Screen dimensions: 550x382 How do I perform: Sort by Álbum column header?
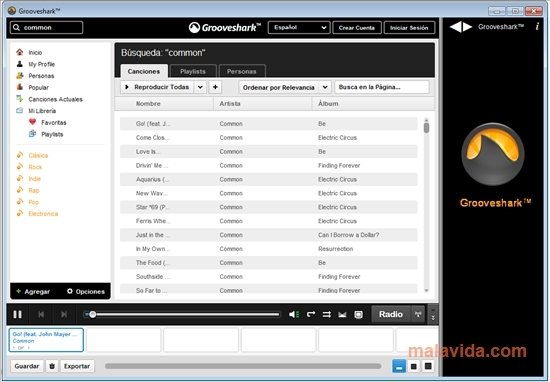pos(328,104)
